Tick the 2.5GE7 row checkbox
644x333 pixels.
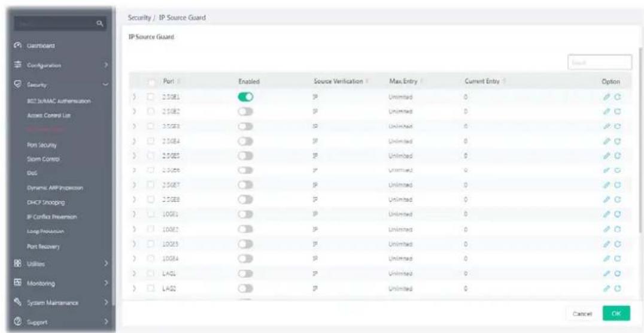151,185
